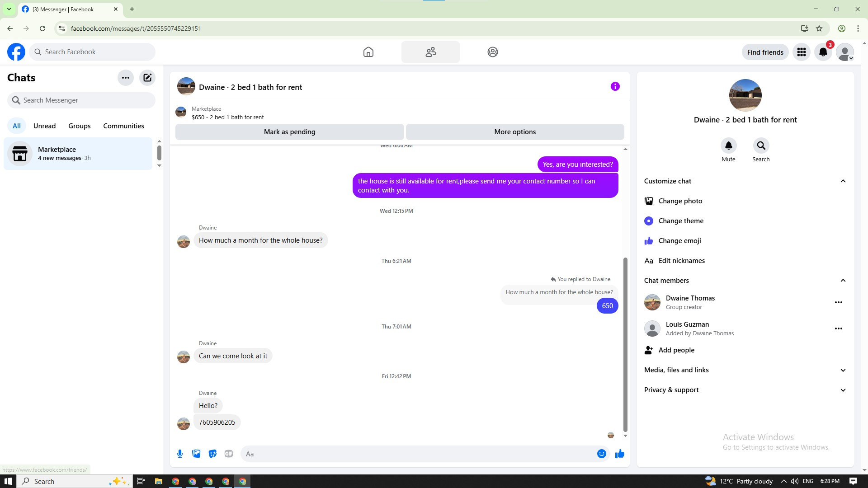
Task: Select the Unread chats filter
Action: tap(44, 126)
